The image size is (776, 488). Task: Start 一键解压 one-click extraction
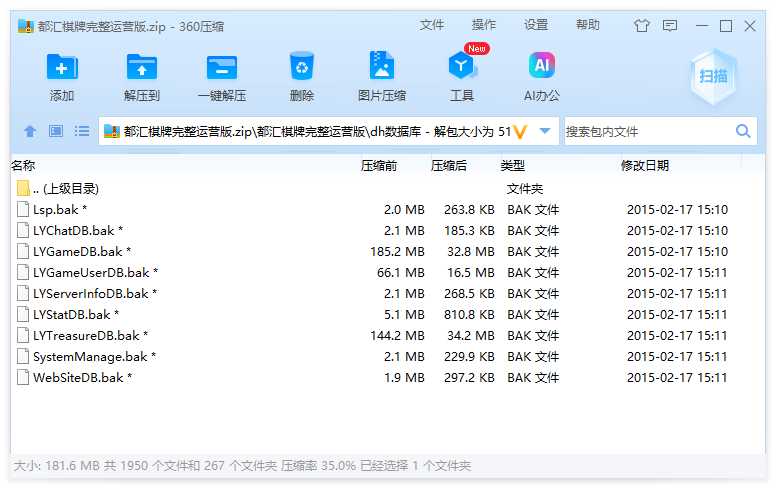click(x=222, y=68)
